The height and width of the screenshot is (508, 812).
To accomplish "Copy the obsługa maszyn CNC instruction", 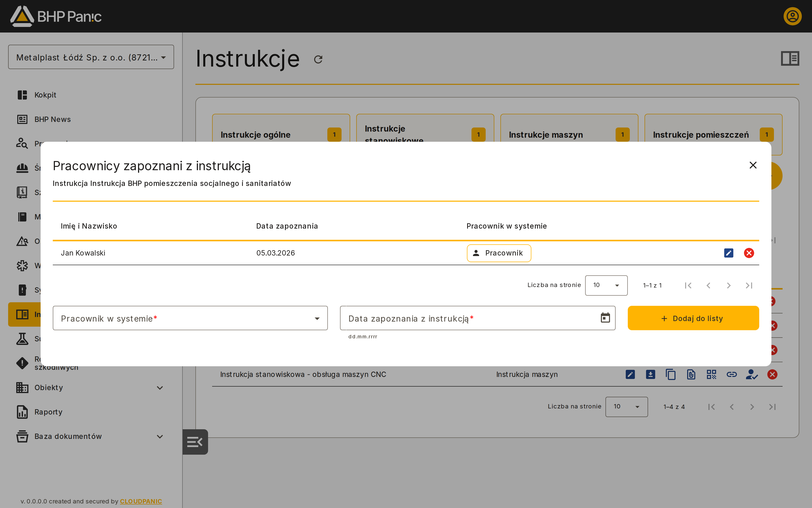I will pyautogui.click(x=670, y=374).
